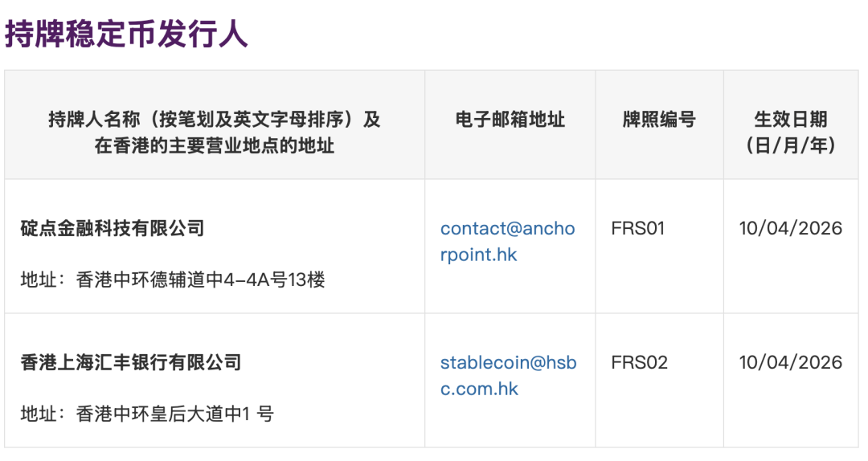Select the 牌照编号 column header
The height and width of the screenshot is (461, 868).
pyautogui.click(x=658, y=120)
